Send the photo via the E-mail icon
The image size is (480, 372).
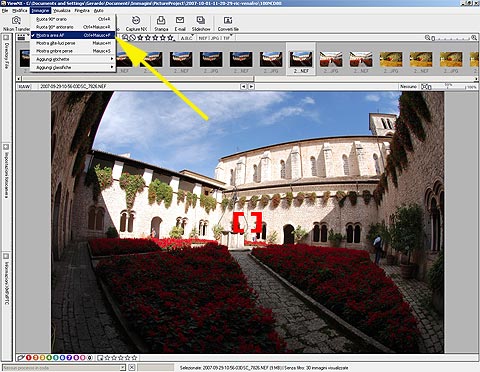180,23
